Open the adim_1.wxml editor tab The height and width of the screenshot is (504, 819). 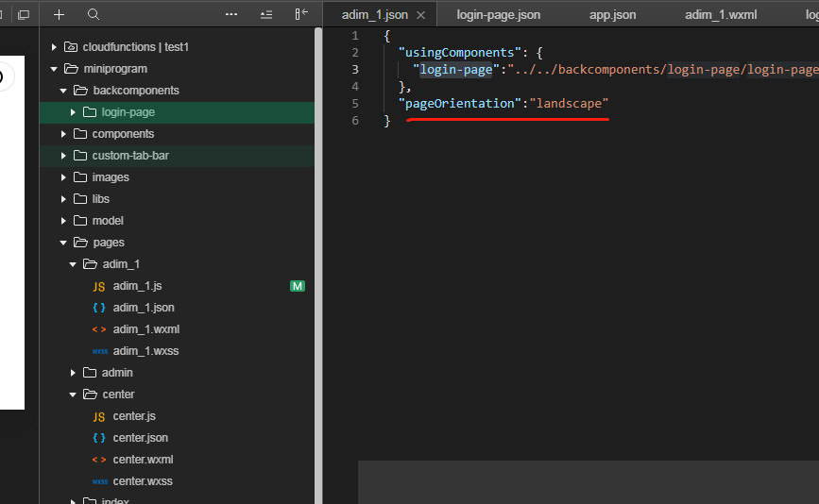[x=721, y=15]
